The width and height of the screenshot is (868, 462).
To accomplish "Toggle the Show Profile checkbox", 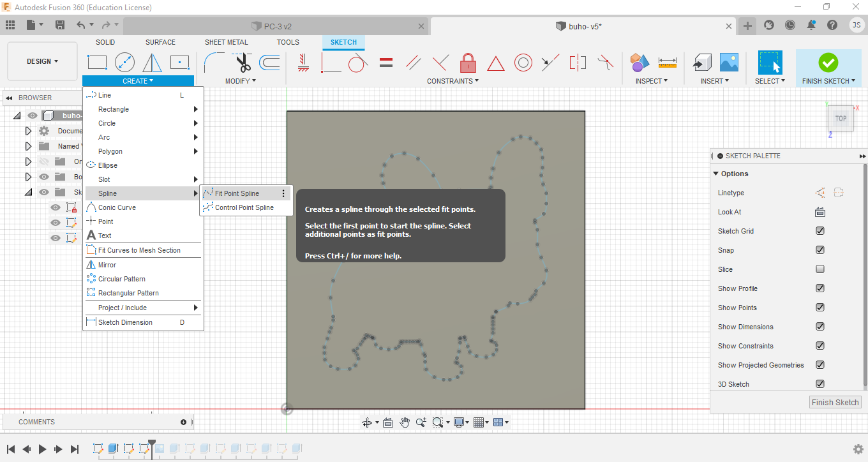I will click(x=820, y=288).
